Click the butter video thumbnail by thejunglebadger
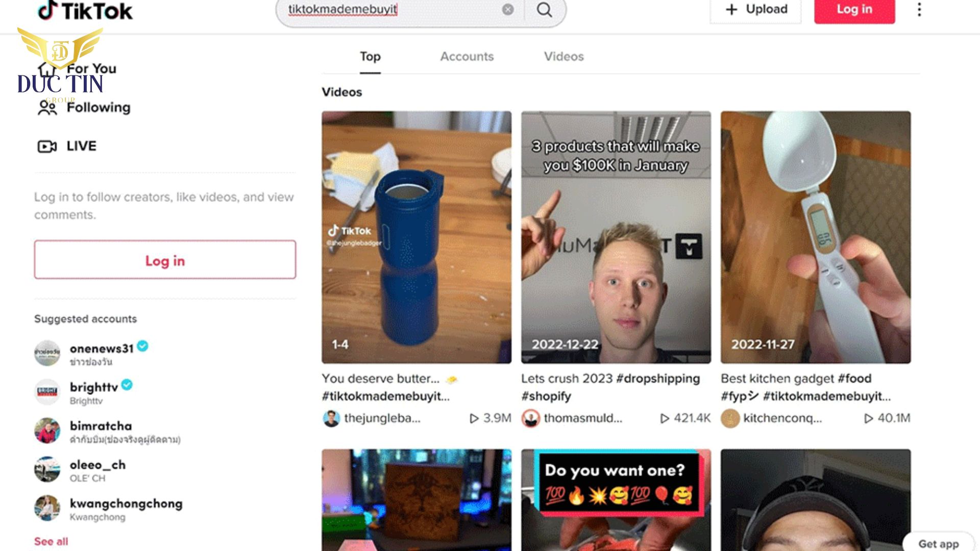 [x=415, y=237]
